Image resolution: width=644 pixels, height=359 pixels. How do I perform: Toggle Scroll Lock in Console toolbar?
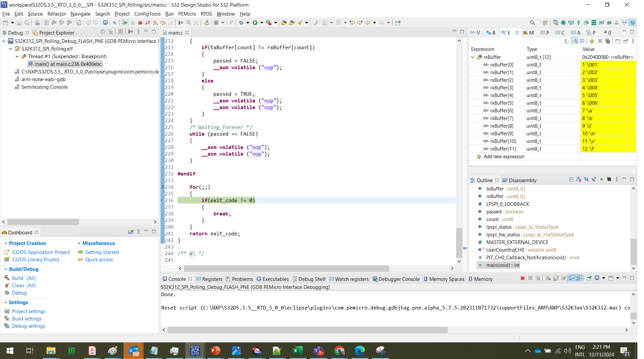coord(556,278)
